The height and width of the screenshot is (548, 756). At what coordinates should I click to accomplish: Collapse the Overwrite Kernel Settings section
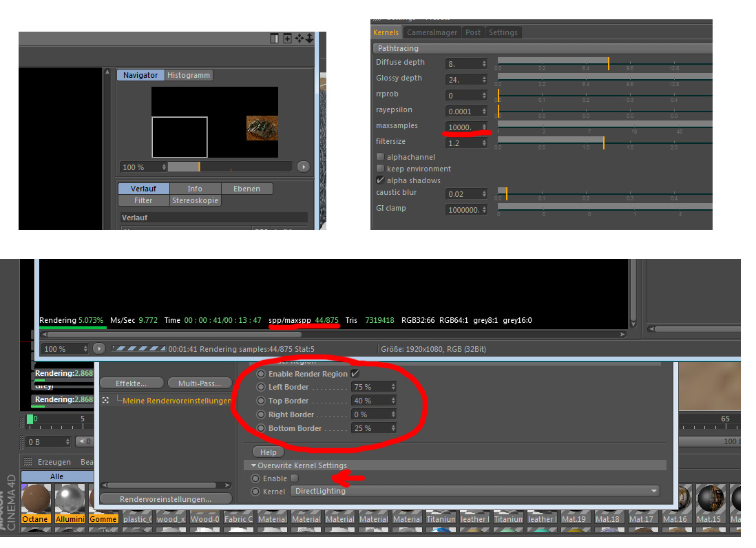(253, 465)
